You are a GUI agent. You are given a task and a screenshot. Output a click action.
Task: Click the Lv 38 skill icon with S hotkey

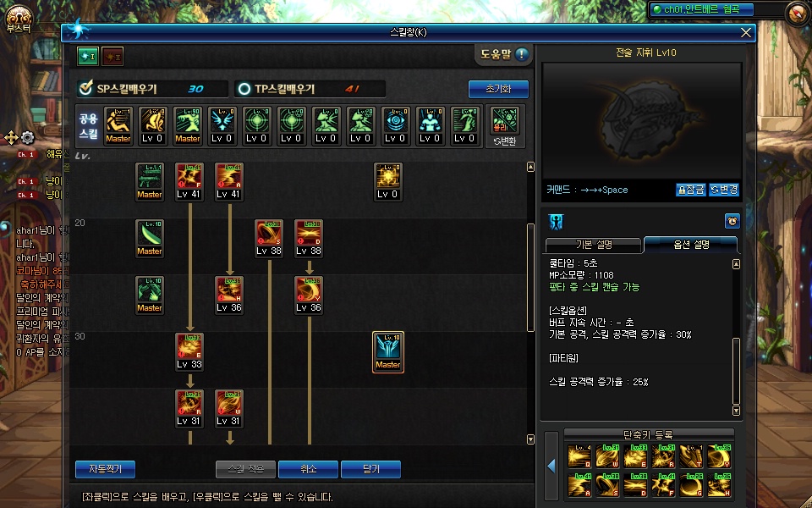pyautogui.click(x=269, y=239)
